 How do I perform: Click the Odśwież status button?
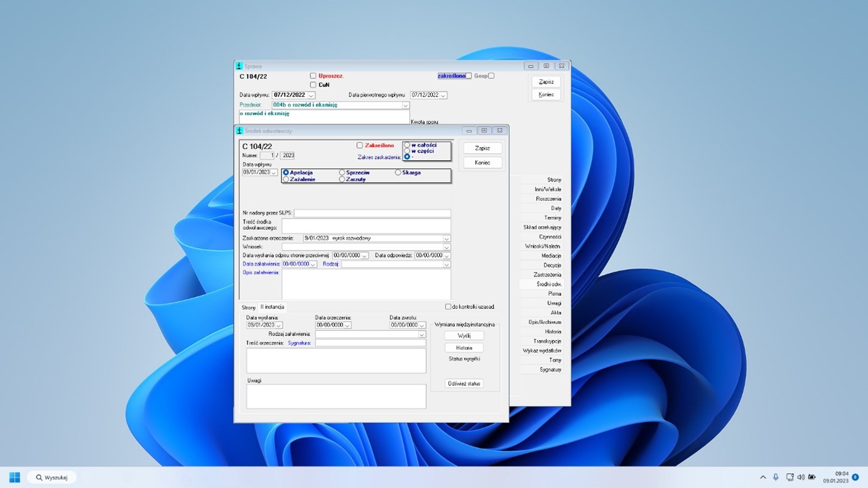click(464, 384)
